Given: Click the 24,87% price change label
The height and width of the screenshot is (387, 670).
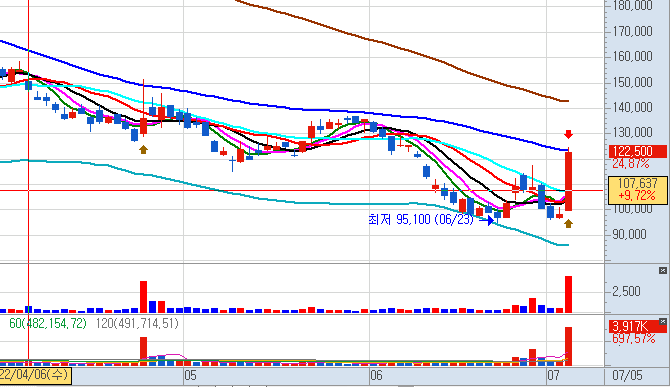Looking at the screenshot, I should tap(631, 163).
